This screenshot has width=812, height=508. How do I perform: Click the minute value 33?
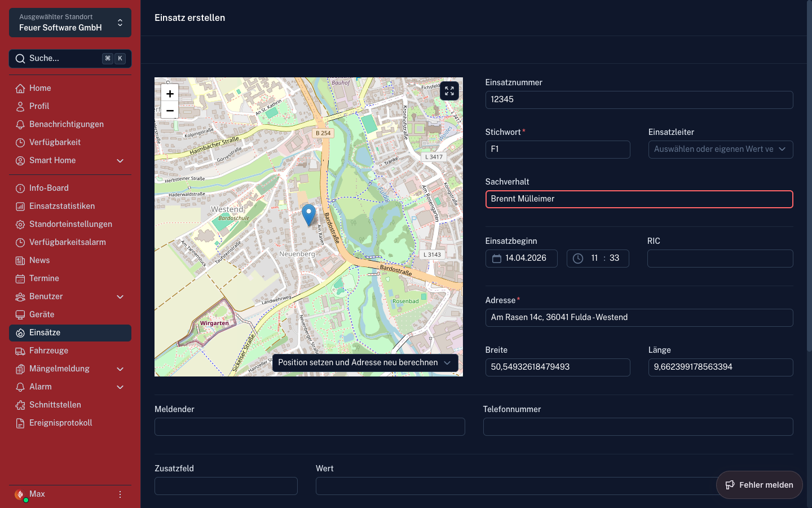[614, 258]
